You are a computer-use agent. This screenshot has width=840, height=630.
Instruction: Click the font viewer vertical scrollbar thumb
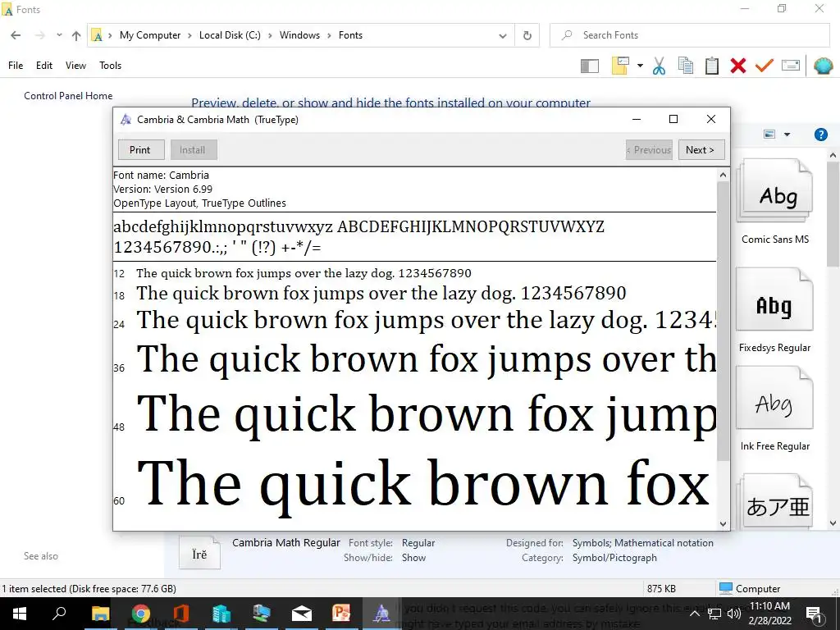tap(723, 320)
